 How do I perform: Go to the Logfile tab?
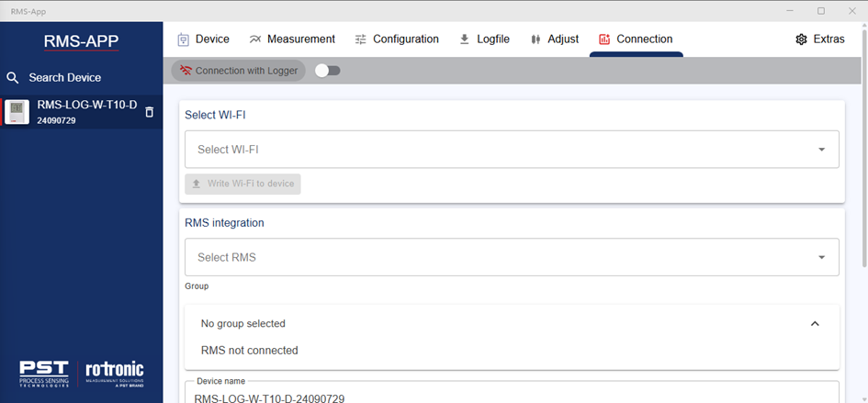point(484,39)
